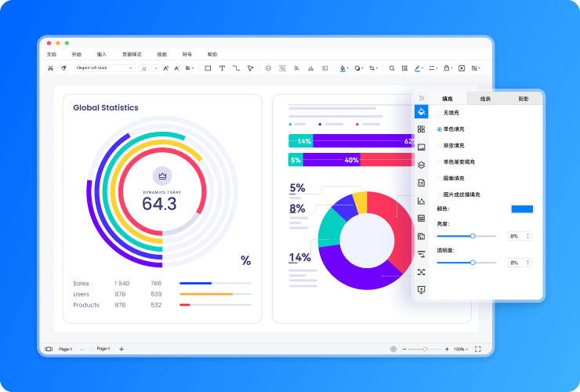
Task: Open the 页面样式 menu
Action: point(132,54)
